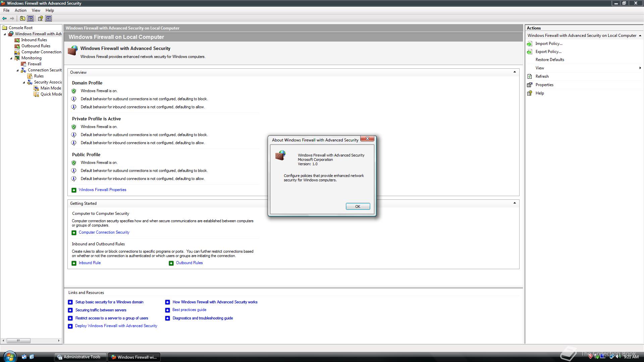Screen dimensions: 644x362
Task: Click the volume tray icon
Action: tap(618, 357)
